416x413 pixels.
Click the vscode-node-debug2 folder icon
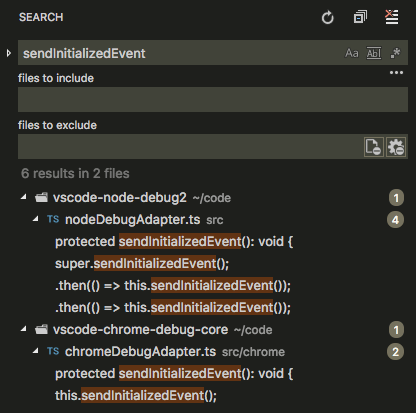pos(41,197)
